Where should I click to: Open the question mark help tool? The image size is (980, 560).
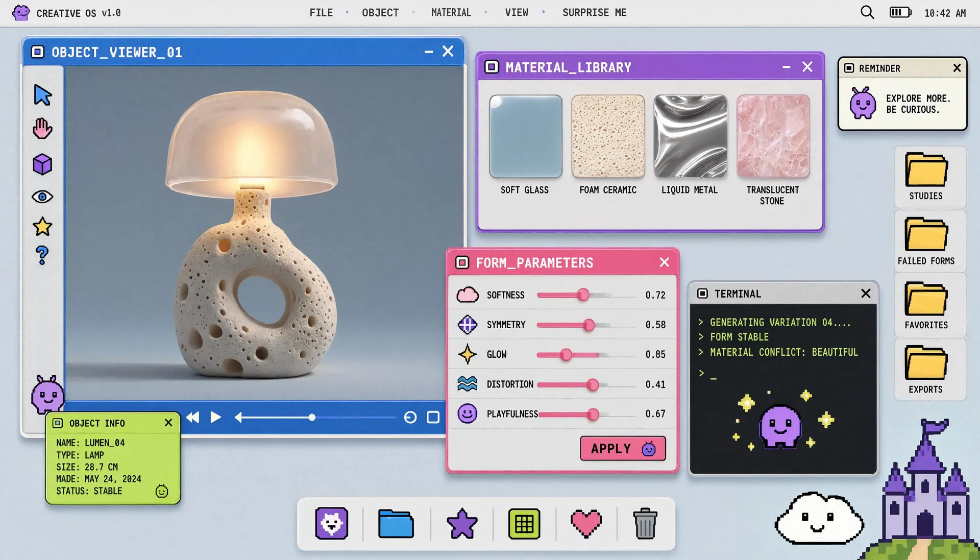click(42, 255)
